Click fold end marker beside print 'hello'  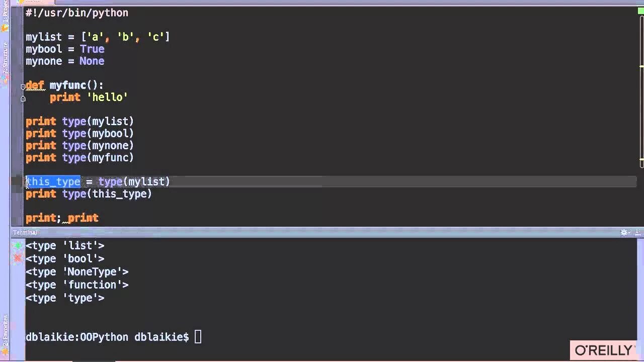[23, 99]
